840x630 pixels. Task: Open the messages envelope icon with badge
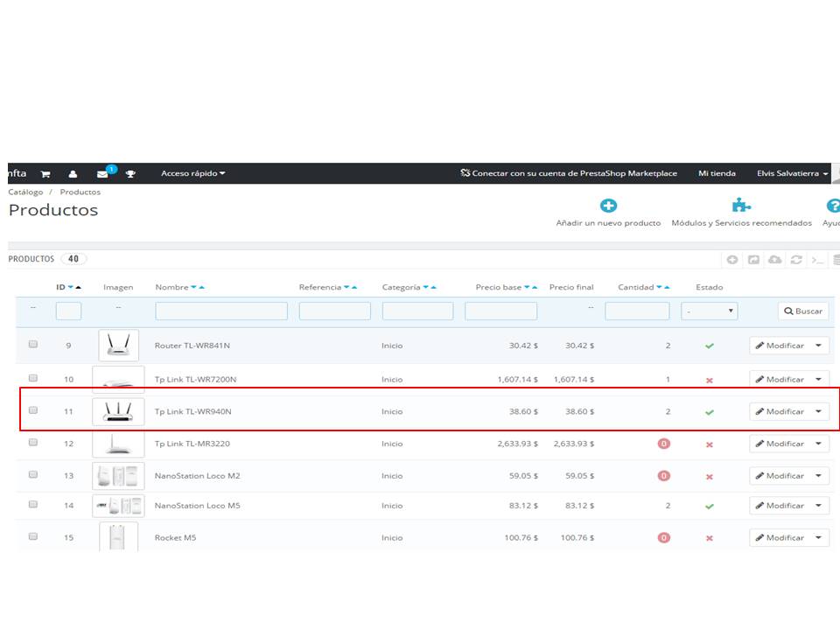(103, 174)
